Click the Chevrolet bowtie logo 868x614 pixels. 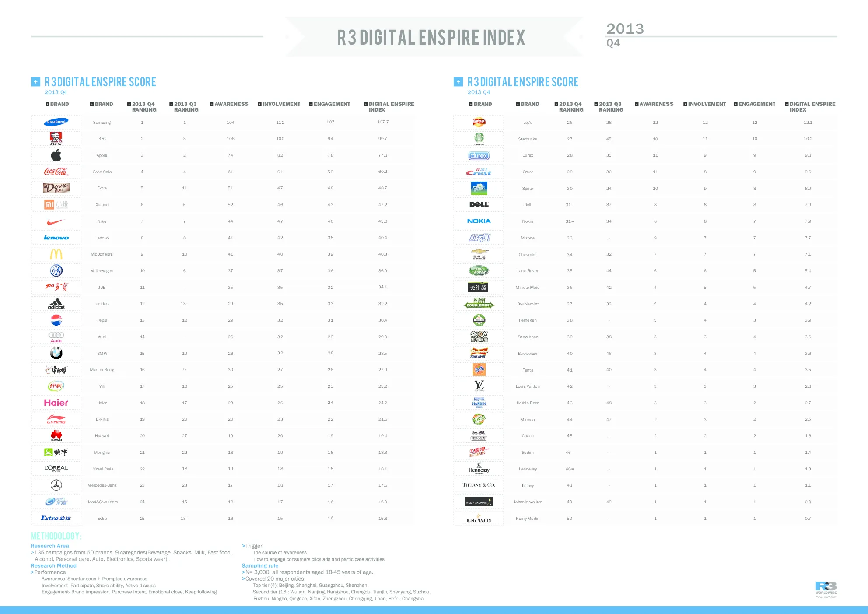click(x=479, y=254)
